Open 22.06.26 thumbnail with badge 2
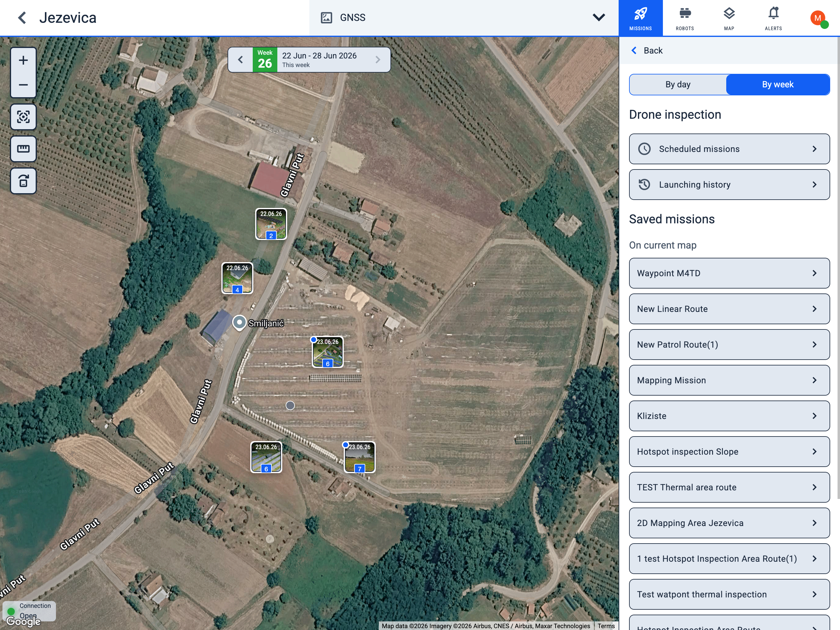 271,224
